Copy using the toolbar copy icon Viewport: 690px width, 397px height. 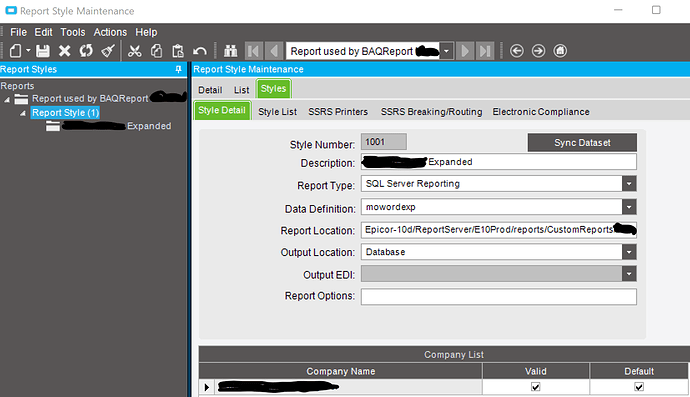point(156,51)
